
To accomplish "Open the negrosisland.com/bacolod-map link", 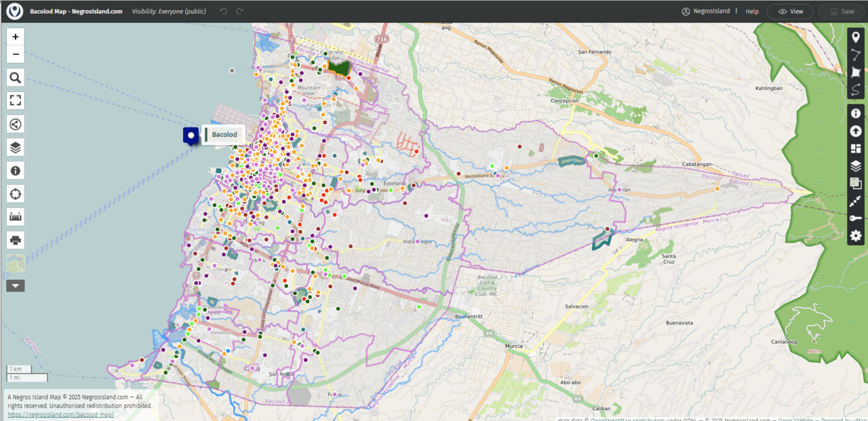I will pos(60,414).
